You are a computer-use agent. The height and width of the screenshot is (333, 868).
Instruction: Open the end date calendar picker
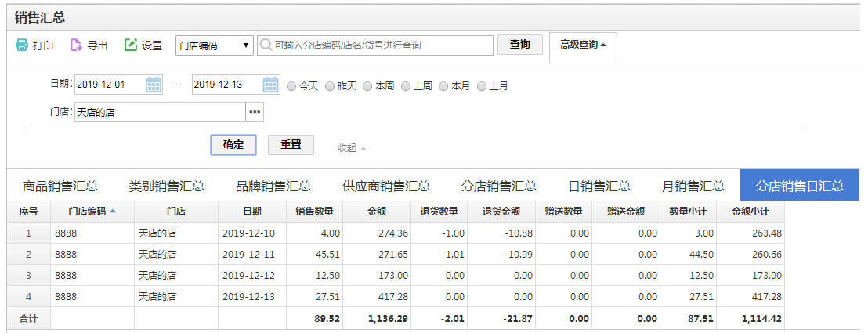click(271, 85)
